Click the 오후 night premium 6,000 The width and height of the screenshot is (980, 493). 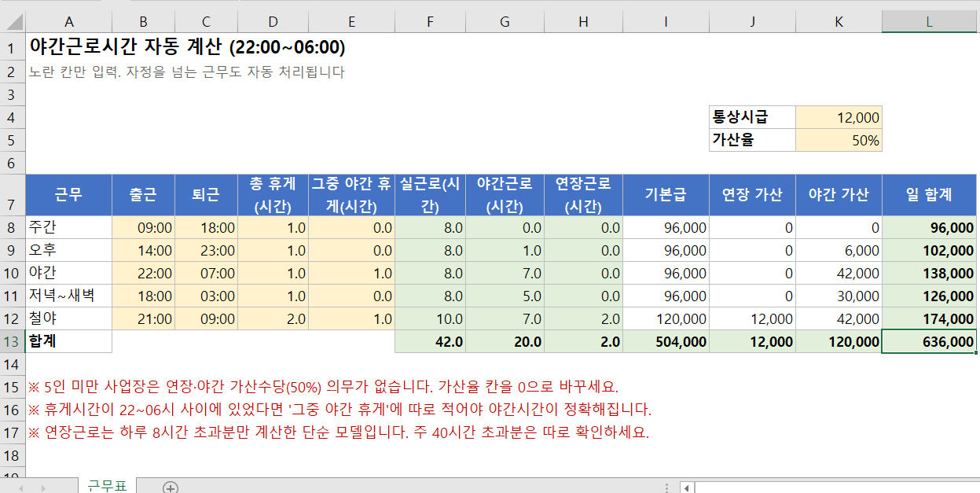(839, 251)
